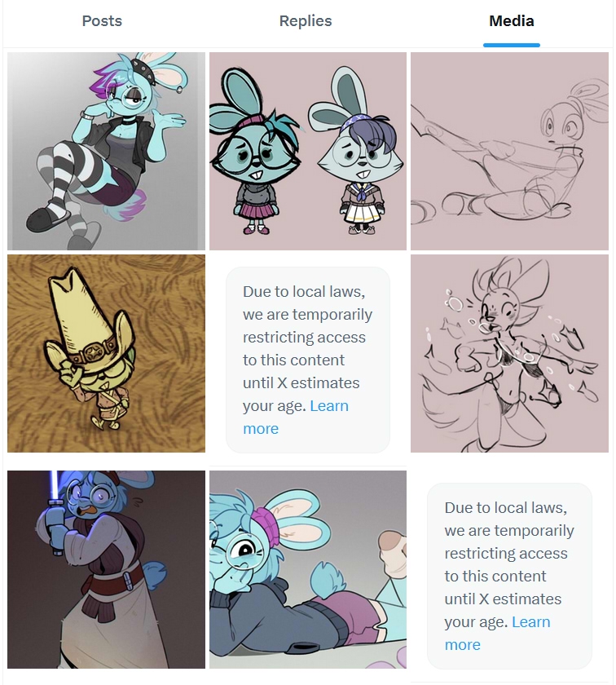Click Learn more in the bottom-right restricted notice
Viewport: 616px width, 685px height.
click(x=498, y=633)
